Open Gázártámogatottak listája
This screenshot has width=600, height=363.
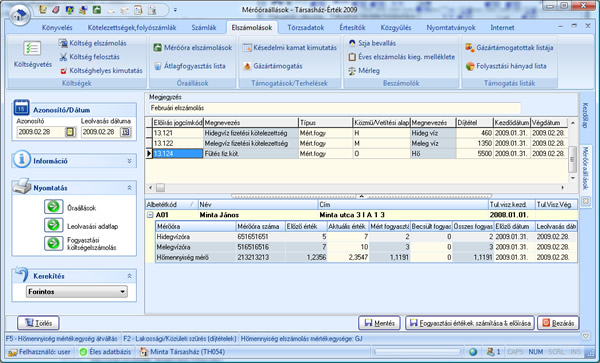coord(509,48)
